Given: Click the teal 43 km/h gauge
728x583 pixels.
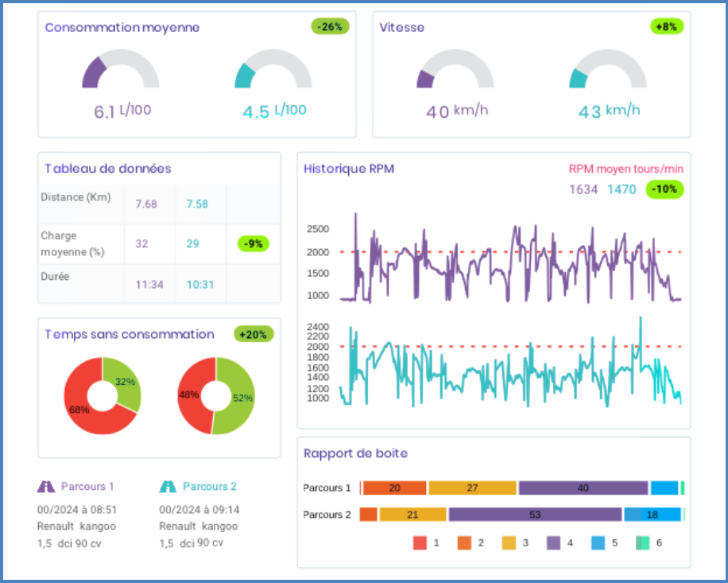Looking at the screenshot, I should click(x=608, y=68).
